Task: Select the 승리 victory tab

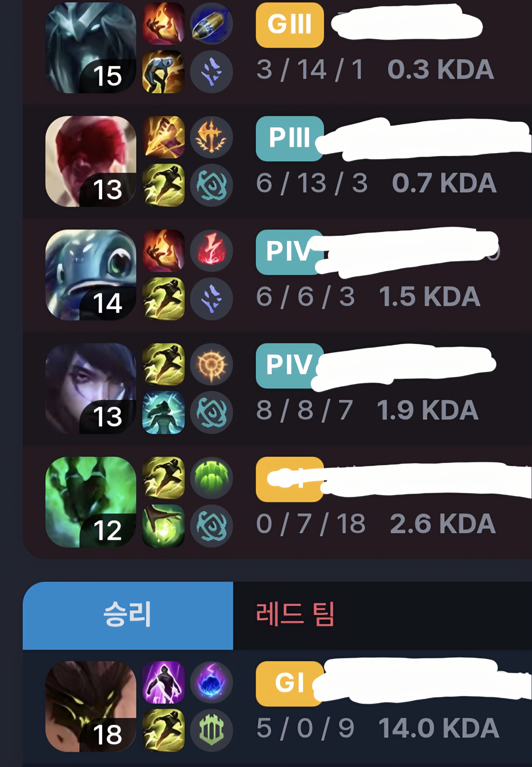Action: pyautogui.click(x=128, y=616)
